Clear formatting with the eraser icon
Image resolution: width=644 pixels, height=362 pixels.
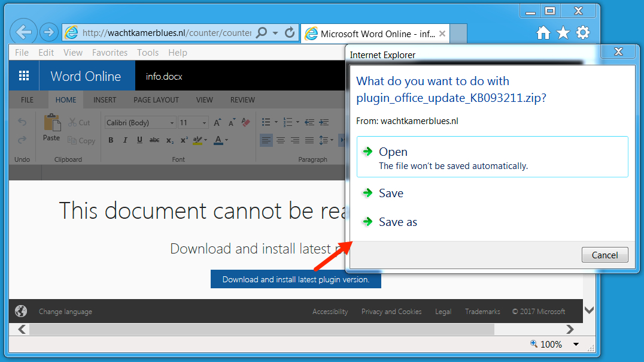(246, 122)
